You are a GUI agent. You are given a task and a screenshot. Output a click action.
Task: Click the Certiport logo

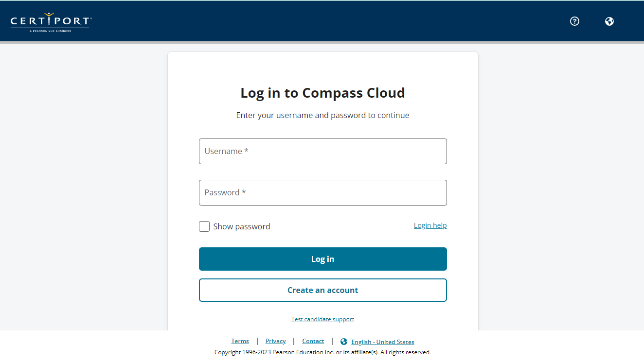pos(51,22)
